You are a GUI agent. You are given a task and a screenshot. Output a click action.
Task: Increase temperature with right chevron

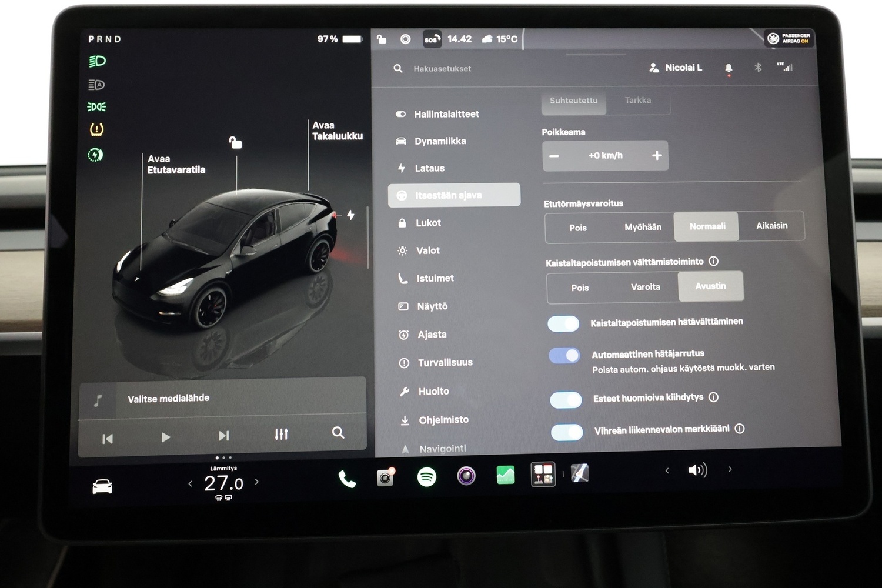[257, 482]
